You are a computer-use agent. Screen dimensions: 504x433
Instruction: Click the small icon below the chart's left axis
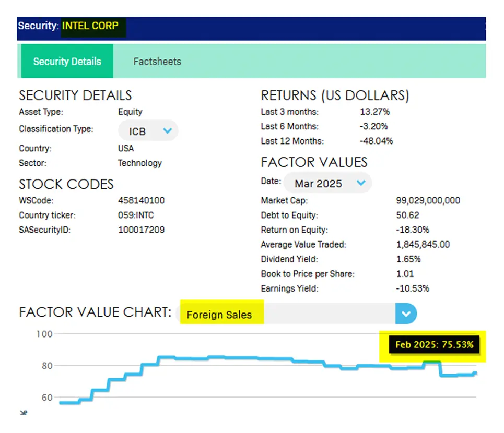coord(23,413)
